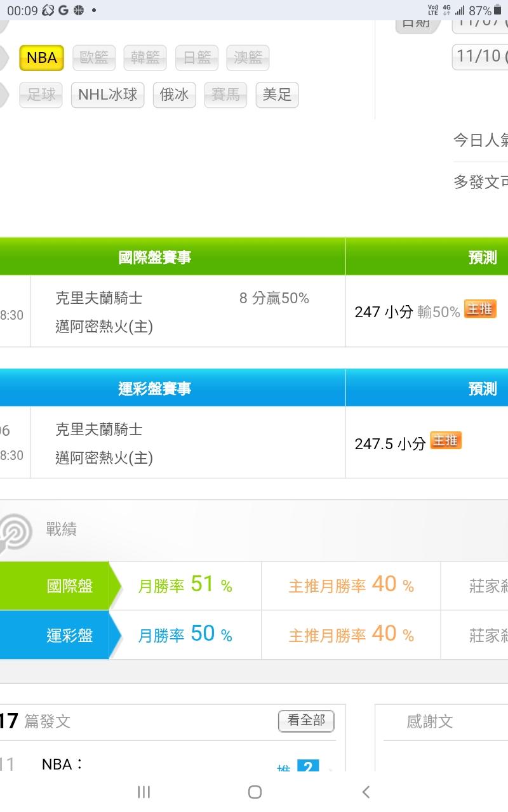The image size is (508, 812).
Task: Open the 美足 sport category
Action: (x=277, y=95)
